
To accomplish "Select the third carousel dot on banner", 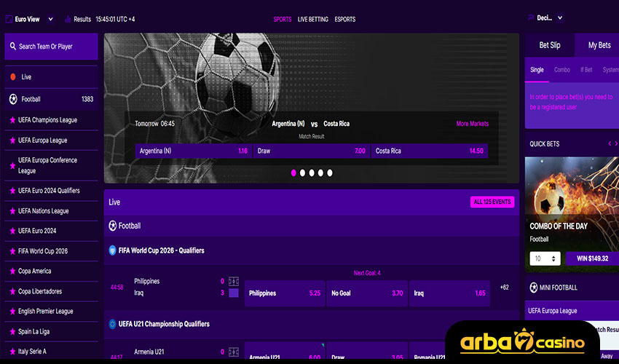I will (312, 173).
